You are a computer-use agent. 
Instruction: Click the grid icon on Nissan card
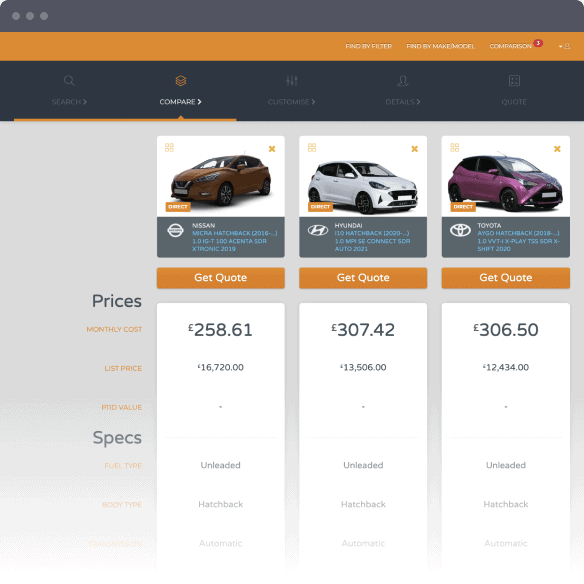click(169, 148)
